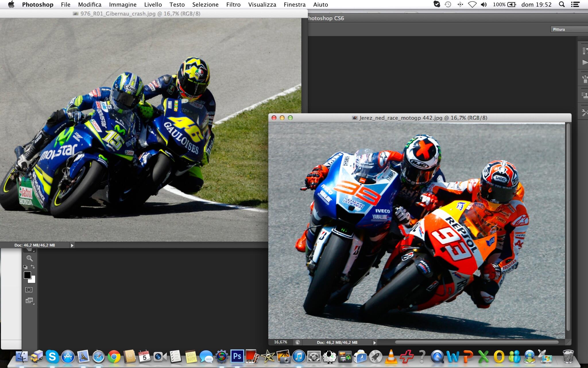
Task: Expand Gibernau_crash status bar info arrow
Action: [72, 245]
